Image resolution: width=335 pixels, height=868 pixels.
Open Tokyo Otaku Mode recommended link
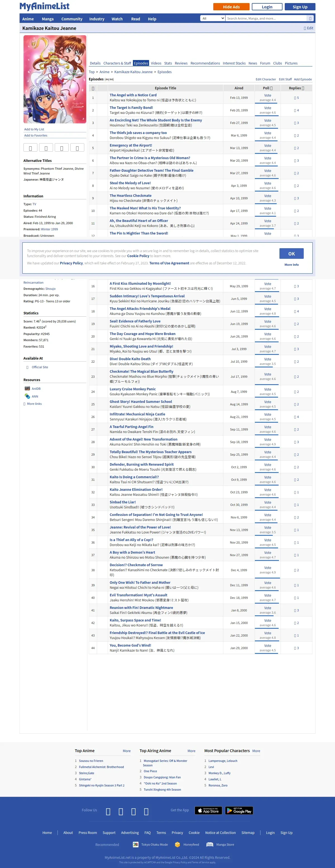[150, 845]
